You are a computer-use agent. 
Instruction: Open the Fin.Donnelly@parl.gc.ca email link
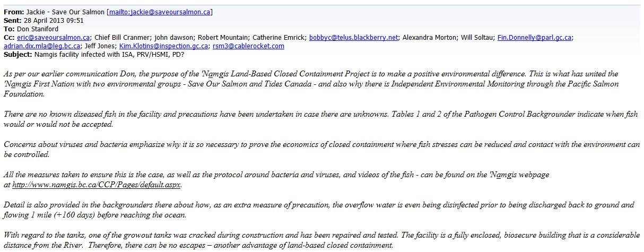click(x=535, y=37)
